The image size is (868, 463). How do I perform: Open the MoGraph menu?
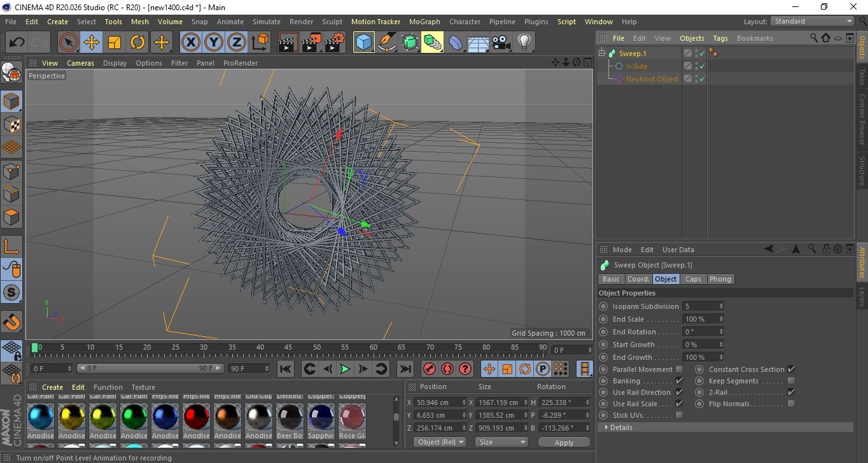pos(424,22)
